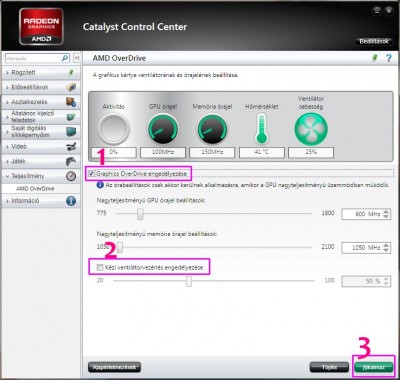Click the 150MHz memory clock readout
This screenshot has height=380, width=400.
pos(212,152)
